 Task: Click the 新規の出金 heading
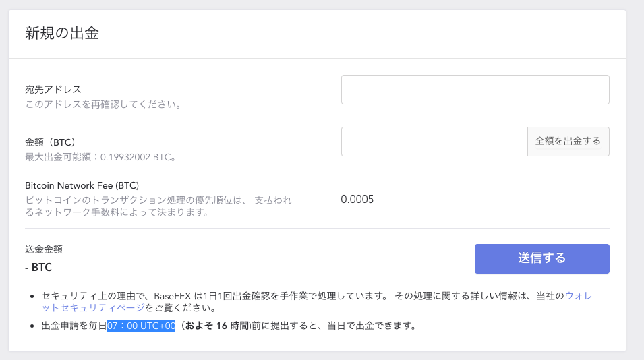(62, 33)
